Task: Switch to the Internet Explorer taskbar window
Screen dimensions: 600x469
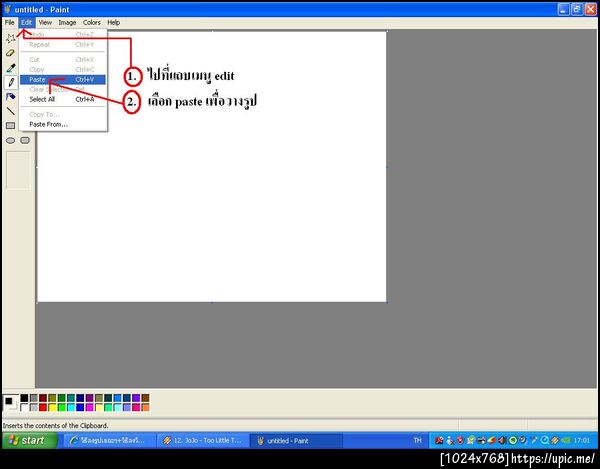Action: coord(109,441)
